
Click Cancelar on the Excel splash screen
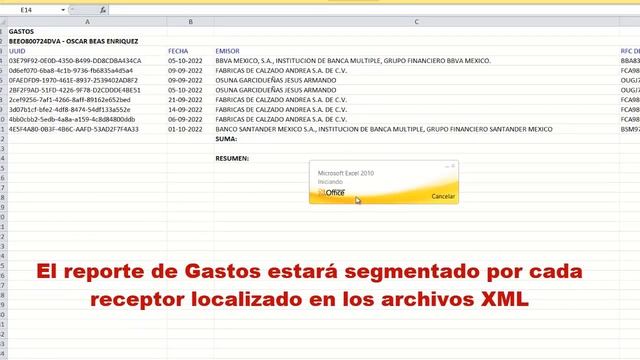pyautogui.click(x=443, y=196)
